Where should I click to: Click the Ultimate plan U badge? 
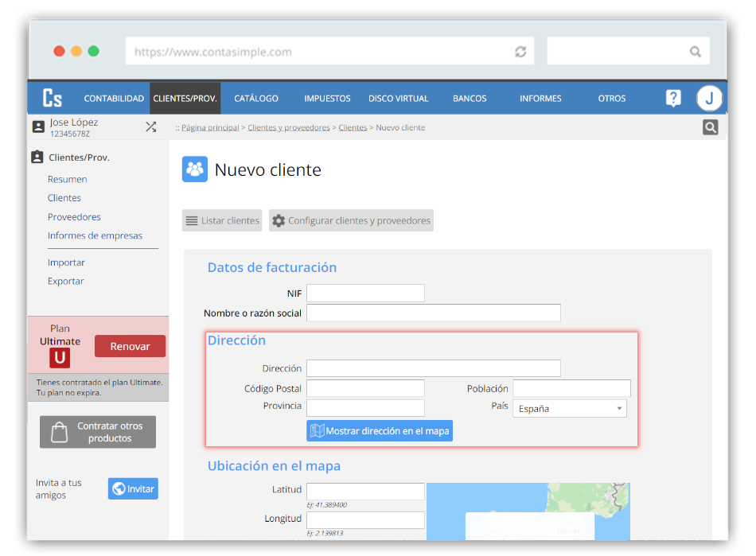click(x=60, y=358)
